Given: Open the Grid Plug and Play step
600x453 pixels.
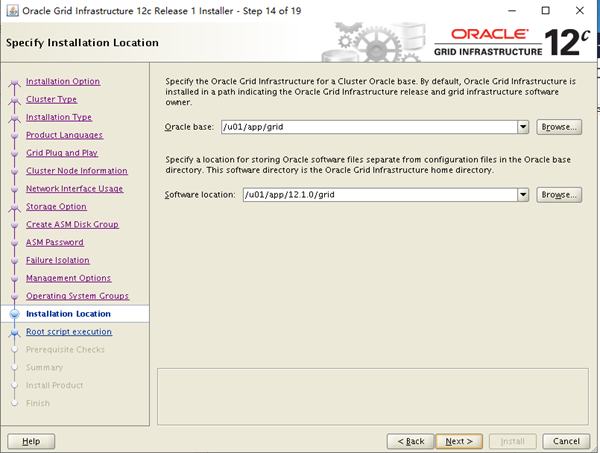Looking at the screenshot, I should (62, 153).
